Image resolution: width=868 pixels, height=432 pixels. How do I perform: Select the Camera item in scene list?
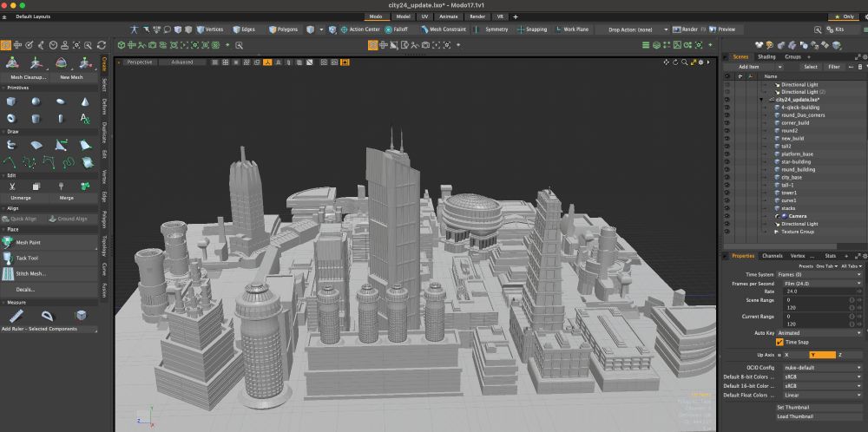[x=797, y=216]
